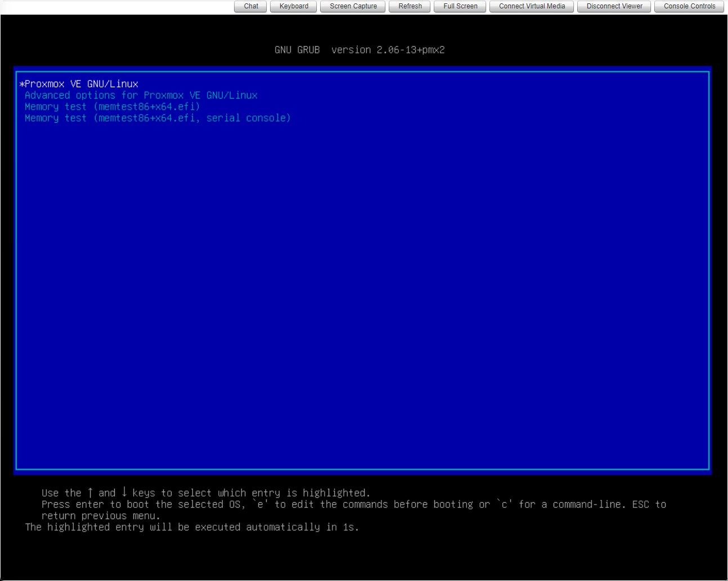
Task: Open Console Controls
Action: [689, 6]
